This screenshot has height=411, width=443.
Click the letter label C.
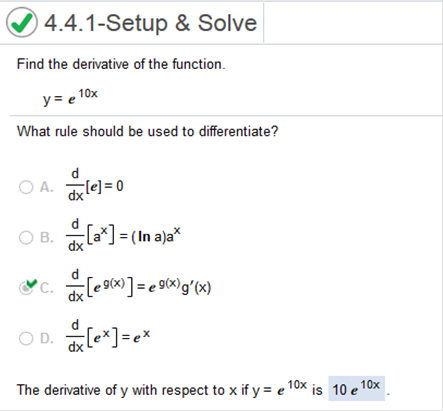point(46,288)
